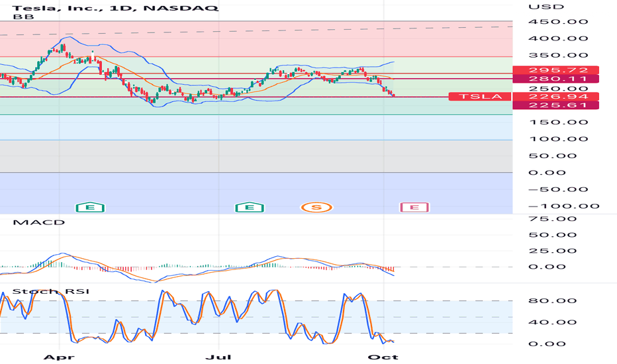Click the Tesla, Inc. chart title
The image size is (617, 364).
click(x=116, y=8)
